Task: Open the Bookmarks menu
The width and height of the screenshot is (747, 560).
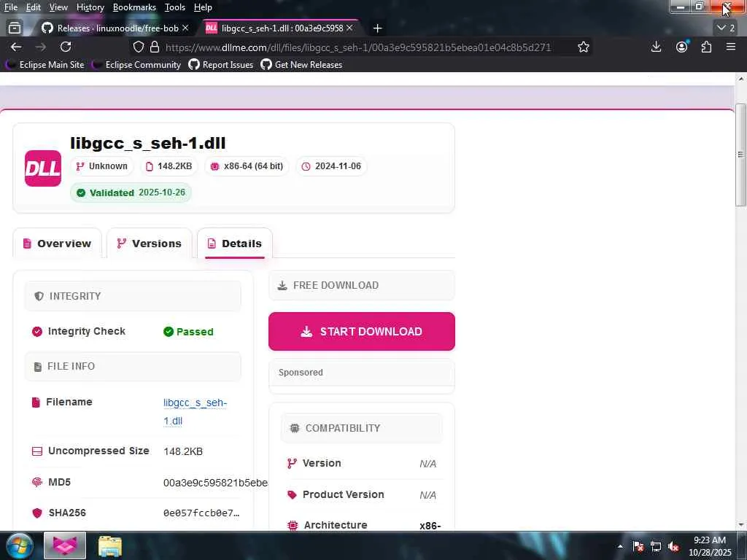Action: pos(134,7)
